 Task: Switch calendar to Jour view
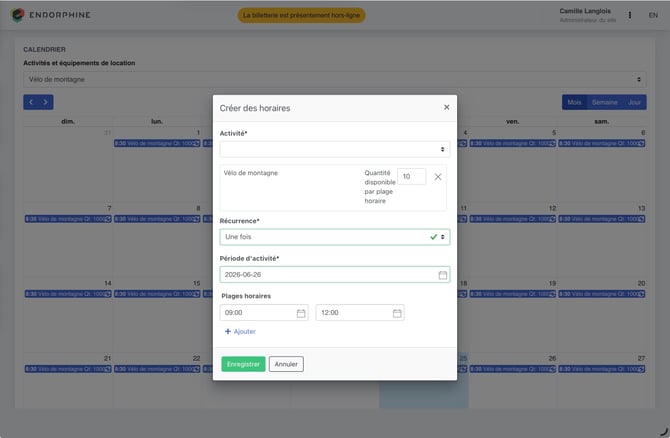pos(634,102)
